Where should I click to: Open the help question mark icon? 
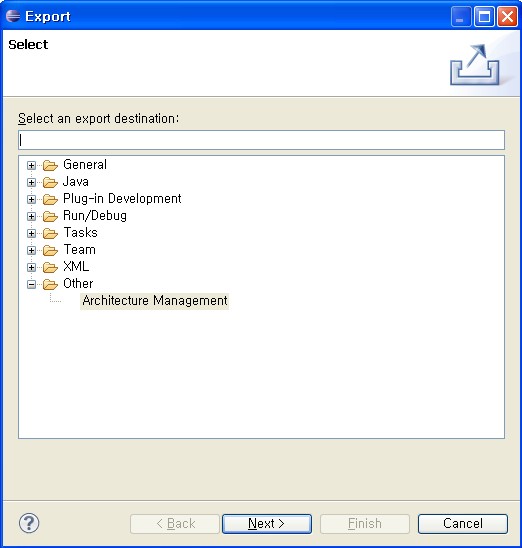coord(29,523)
